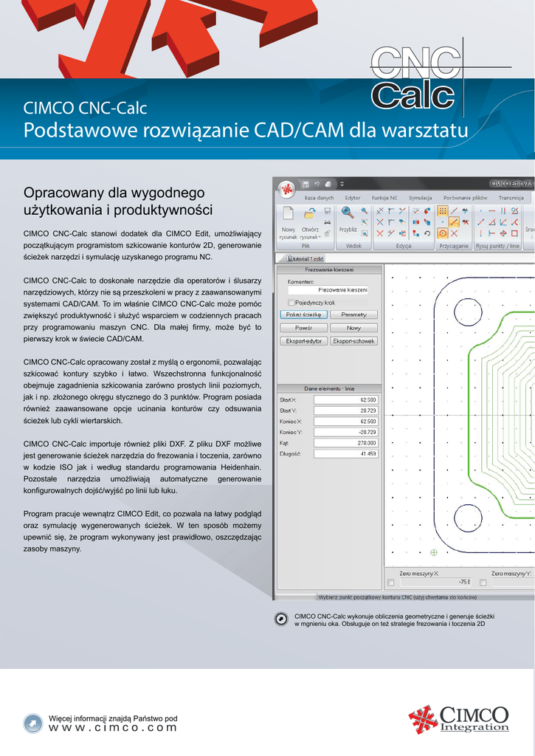Click the Komentarz text field
Viewport: 535px width, 756px height.
(x=328, y=290)
